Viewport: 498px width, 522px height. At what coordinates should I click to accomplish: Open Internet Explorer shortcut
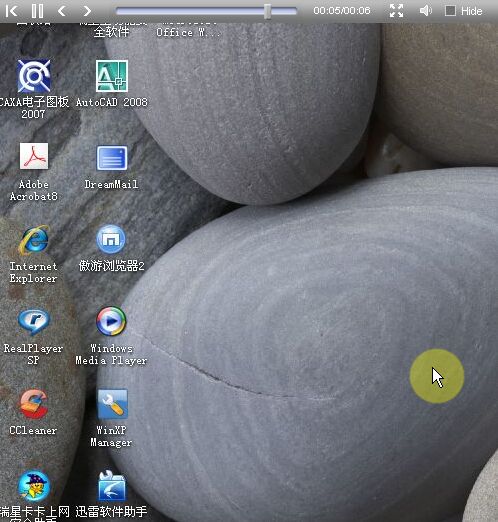coord(34,239)
